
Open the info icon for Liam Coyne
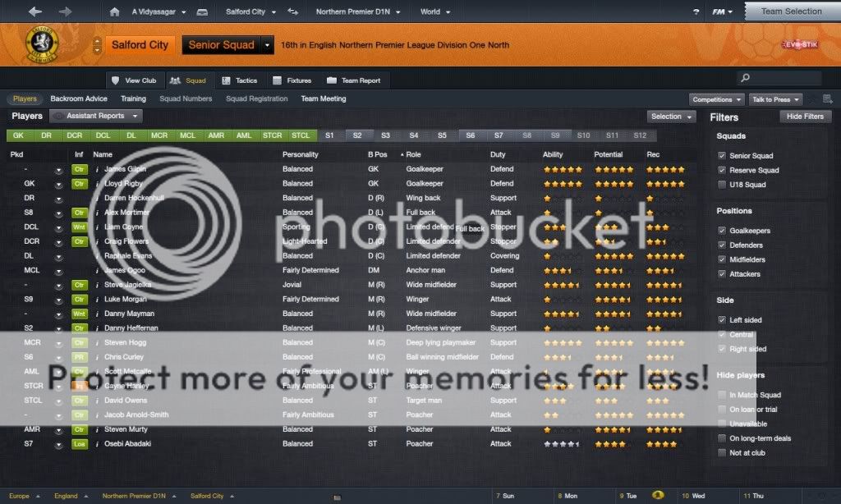pos(97,227)
